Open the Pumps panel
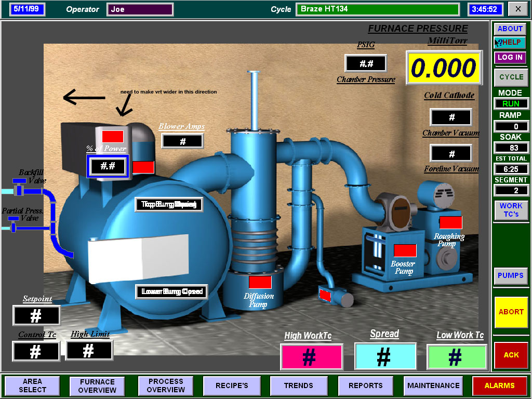The height and width of the screenshot is (399, 532). (511, 275)
